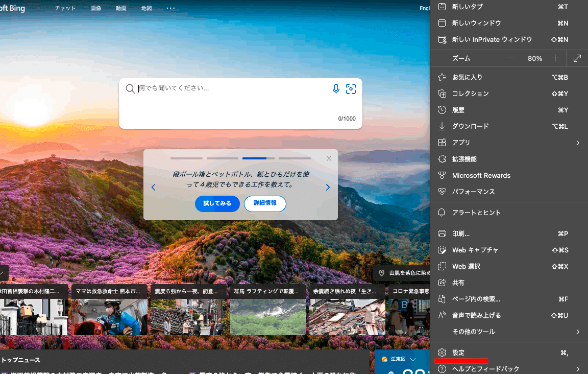Click the settings gear icon
The width and height of the screenshot is (588, 374).
click(x=442, y=353)
